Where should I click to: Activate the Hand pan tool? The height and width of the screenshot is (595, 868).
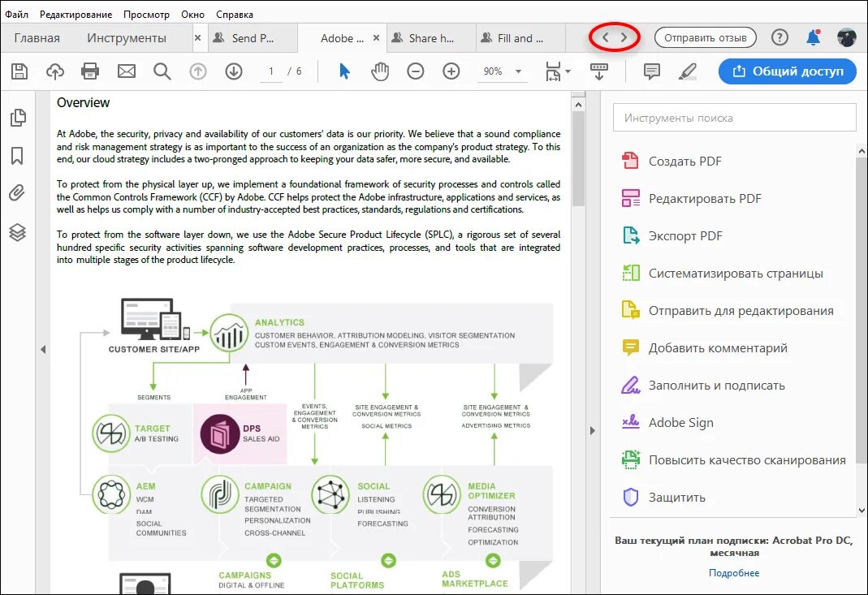pyautogui.click(x=380, y=71)
